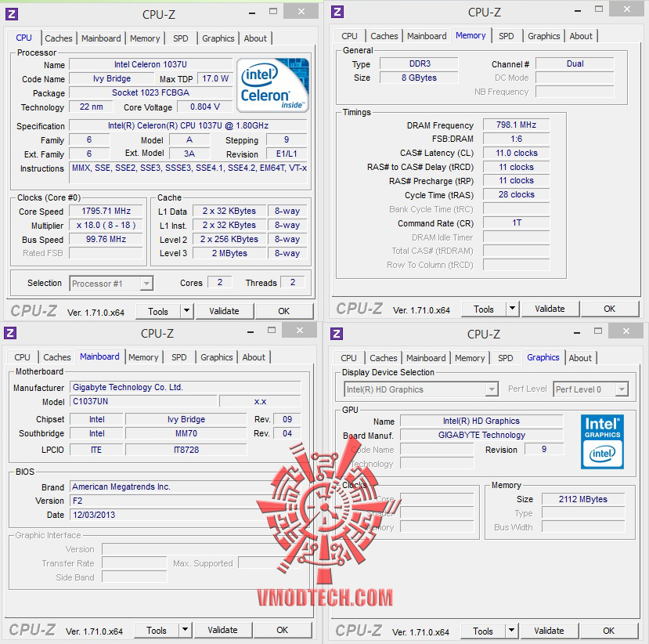Click OK button in Graphics window

[608, 631]
